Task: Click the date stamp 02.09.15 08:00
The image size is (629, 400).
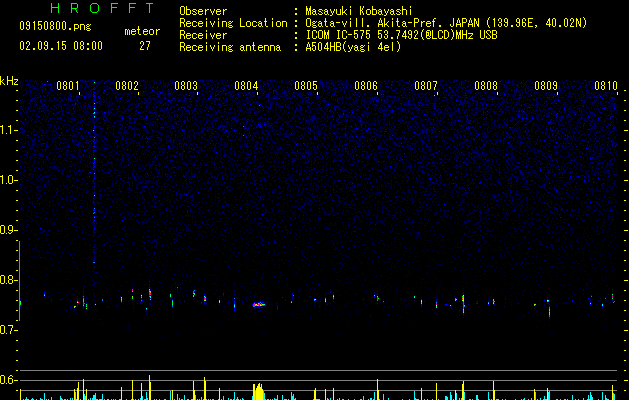Action: 61,46
